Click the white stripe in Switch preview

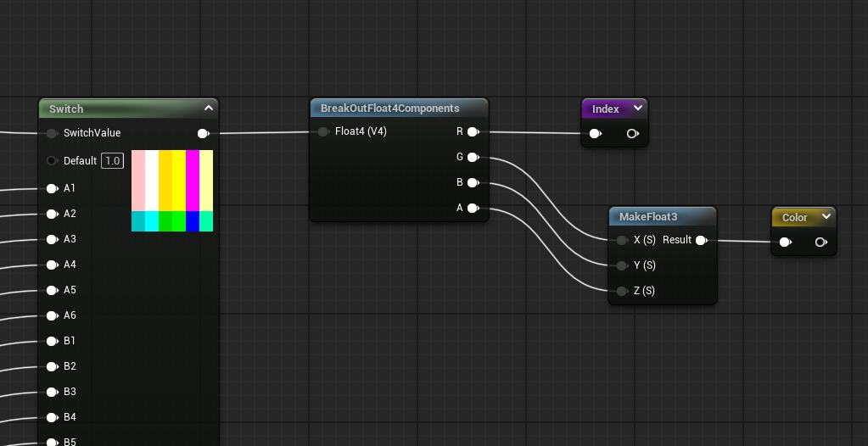click(x=152, y=181)
